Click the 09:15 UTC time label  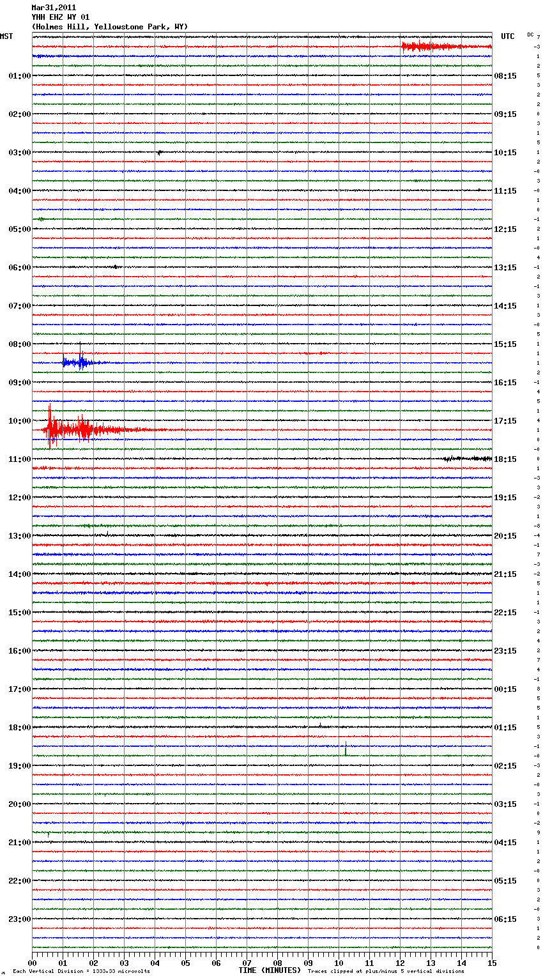coord(505,114)
